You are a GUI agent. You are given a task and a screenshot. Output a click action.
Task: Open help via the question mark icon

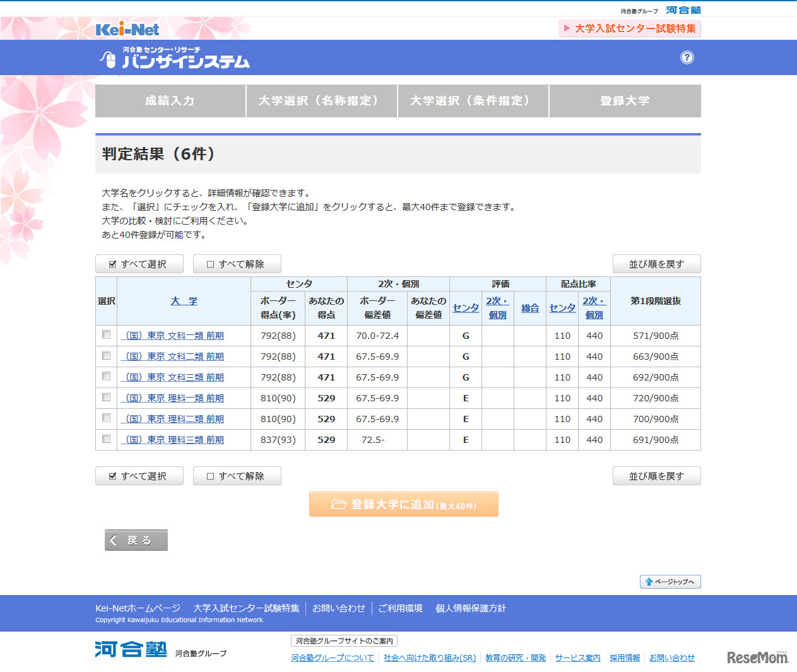[x=687, y=57]
